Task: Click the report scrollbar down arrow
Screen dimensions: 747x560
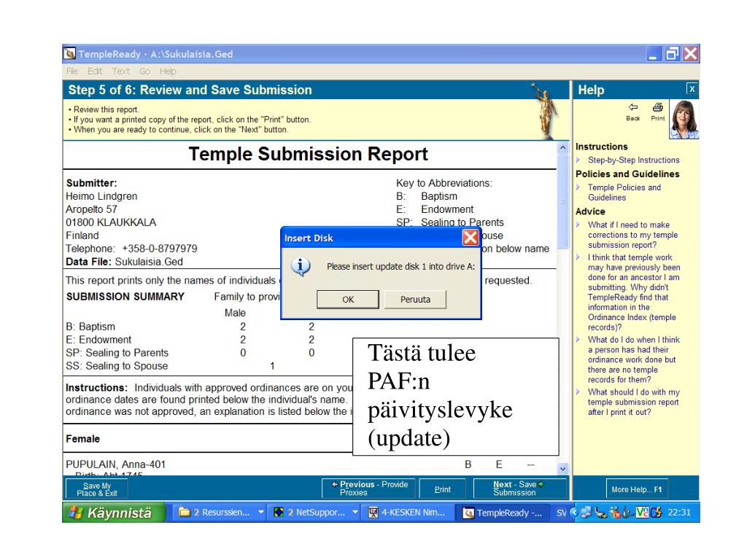Action: click(x=562, y=469)
